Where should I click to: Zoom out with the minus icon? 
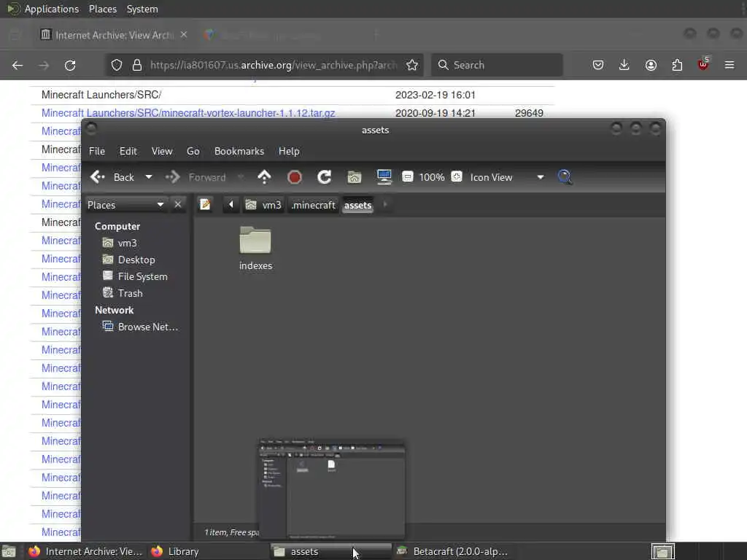coord(407,176)
